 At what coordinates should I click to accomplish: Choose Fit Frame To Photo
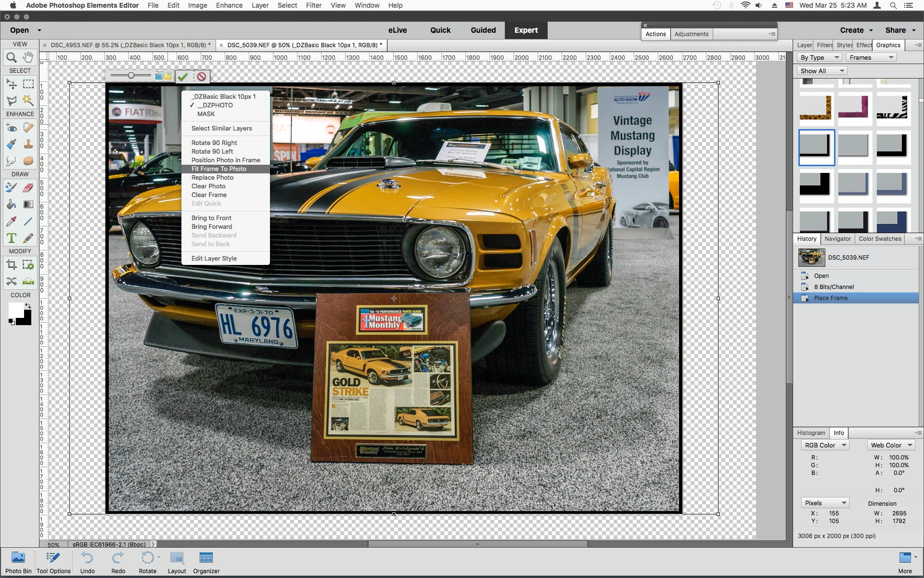pos(219,169)
